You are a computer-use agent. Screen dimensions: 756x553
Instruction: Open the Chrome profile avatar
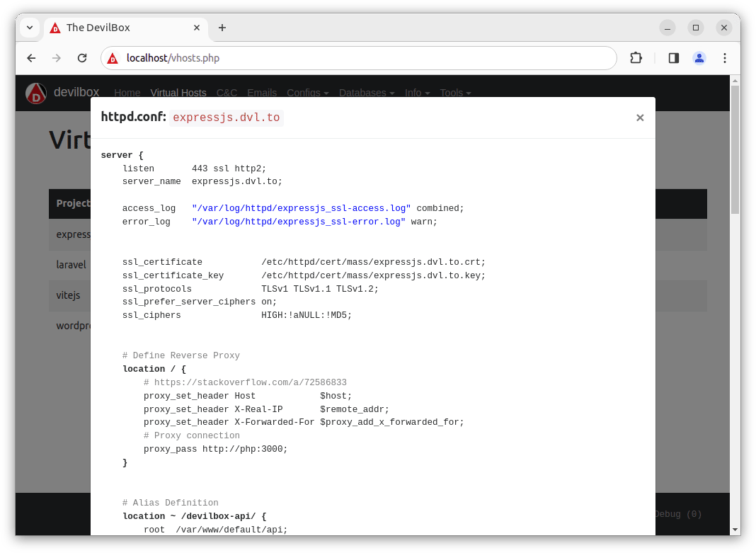pyautogui.click(x=699, y=58)
